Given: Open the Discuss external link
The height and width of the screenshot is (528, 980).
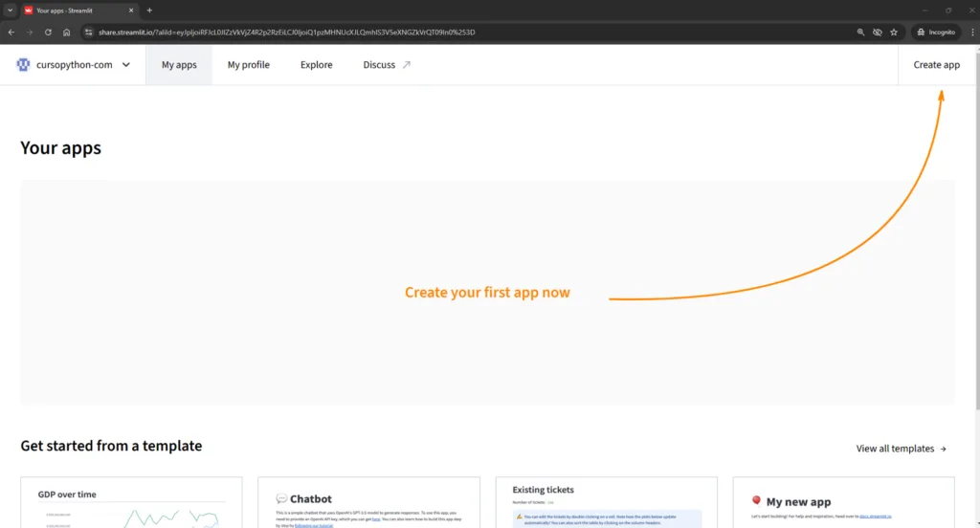Looking at the screenshot, I should 386,65.
